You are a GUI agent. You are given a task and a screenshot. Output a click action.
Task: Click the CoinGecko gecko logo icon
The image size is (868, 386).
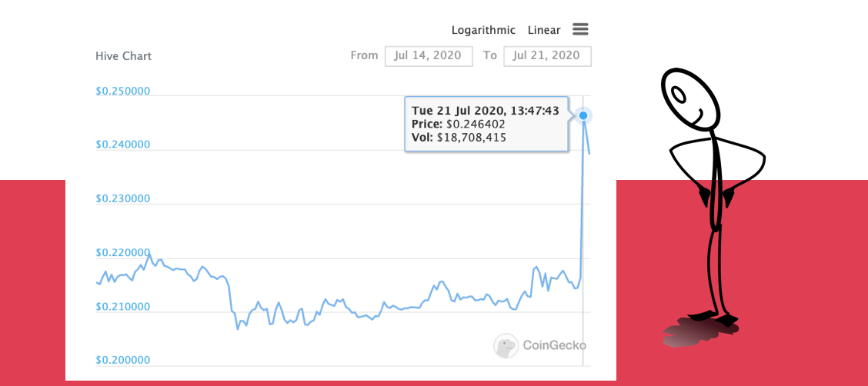(506, 346)
